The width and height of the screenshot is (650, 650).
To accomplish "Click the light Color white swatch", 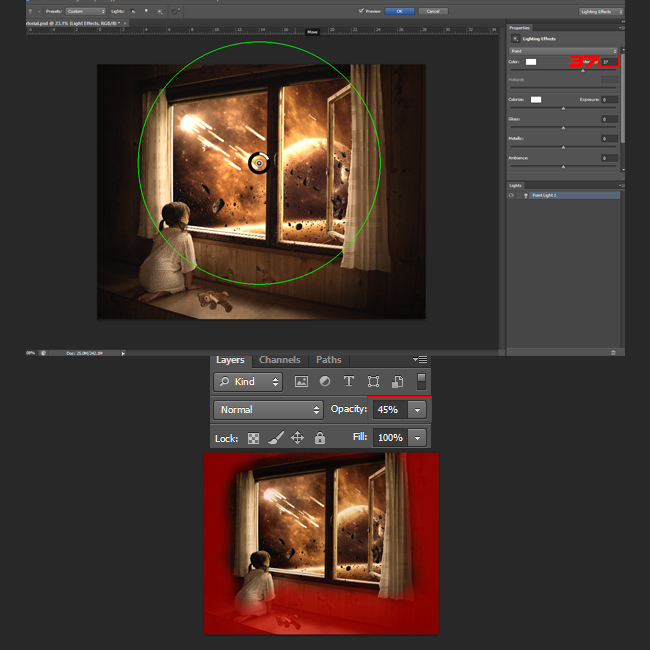I will [531, 62].
